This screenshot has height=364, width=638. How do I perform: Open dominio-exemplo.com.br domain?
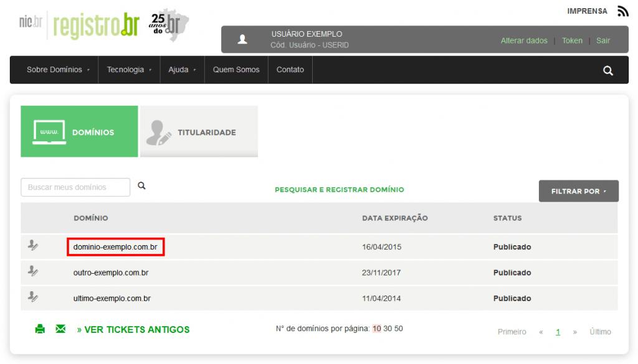pyautogui.click(x=115, y=247)
